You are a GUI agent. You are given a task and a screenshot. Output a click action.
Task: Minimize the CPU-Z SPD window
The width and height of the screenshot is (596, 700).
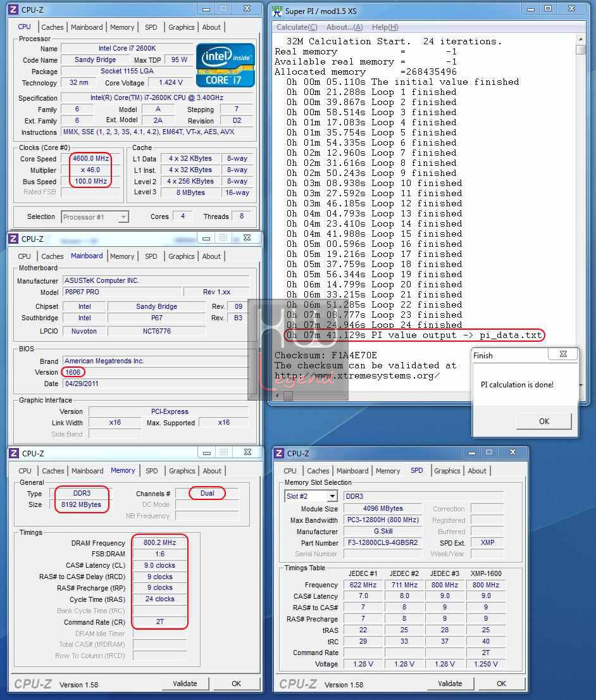pyautogui.click(x=472, y=453)
